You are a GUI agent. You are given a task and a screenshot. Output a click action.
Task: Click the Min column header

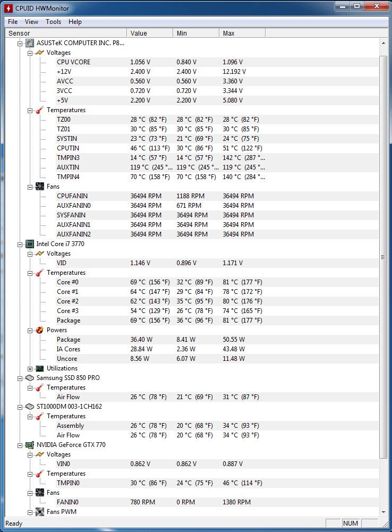tap(196, 33)
